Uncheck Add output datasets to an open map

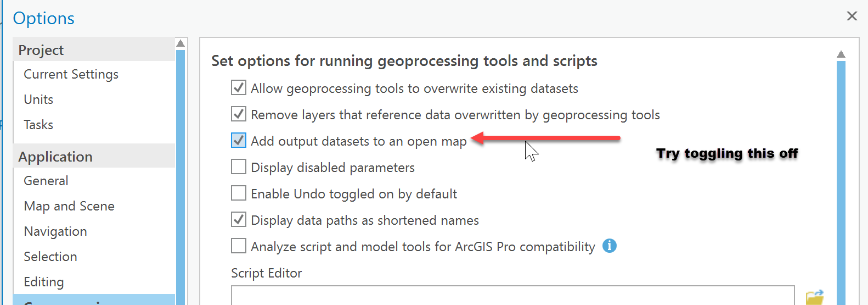click(239, 141)
